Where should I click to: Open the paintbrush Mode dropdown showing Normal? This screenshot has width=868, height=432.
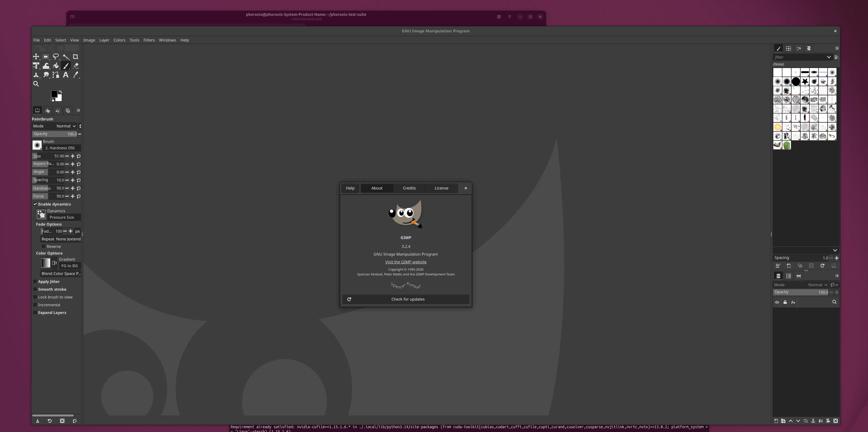[x=66, y=126]
